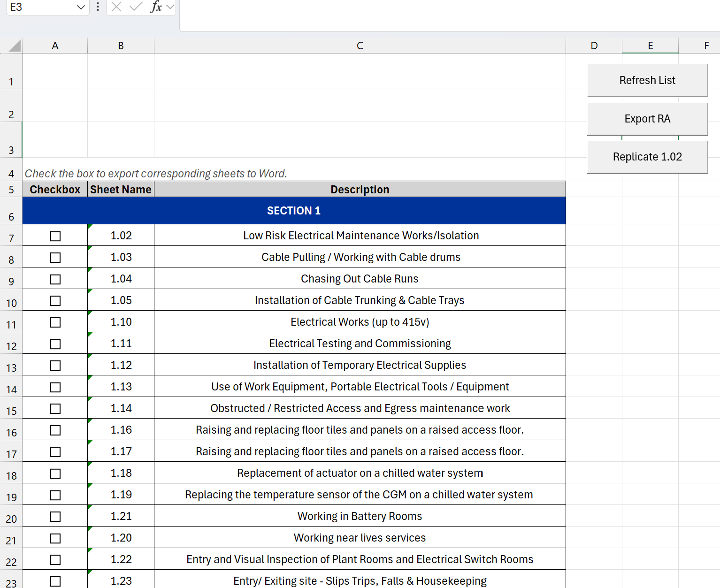Tick the checkbox for sheet 1.02
This screenshot has width=720, height=588.
(x=55, y=236)
